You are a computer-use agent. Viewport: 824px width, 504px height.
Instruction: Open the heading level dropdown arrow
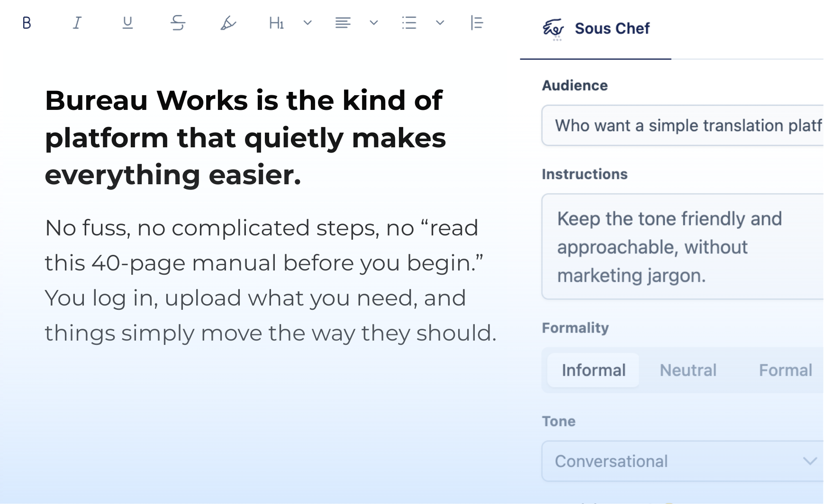[x=308, y=23]
